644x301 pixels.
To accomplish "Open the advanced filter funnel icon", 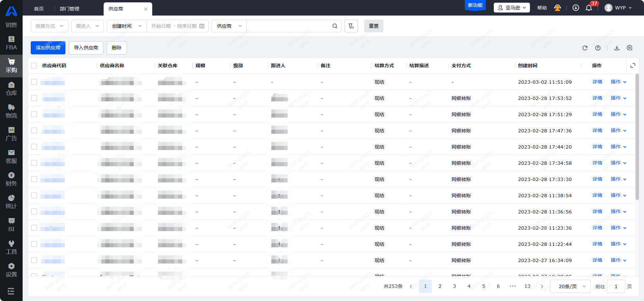I will [x=351, y=26].
